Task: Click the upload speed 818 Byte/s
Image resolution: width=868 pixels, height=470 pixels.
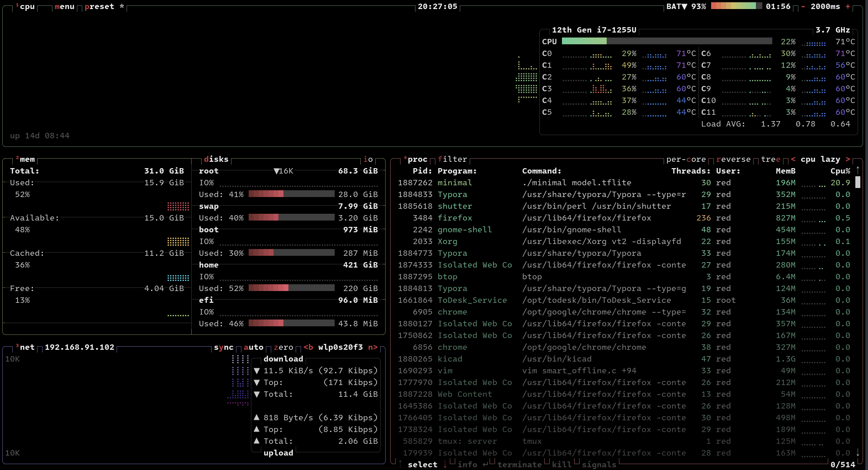Action: pyautogui.click(x=288, y=418)
